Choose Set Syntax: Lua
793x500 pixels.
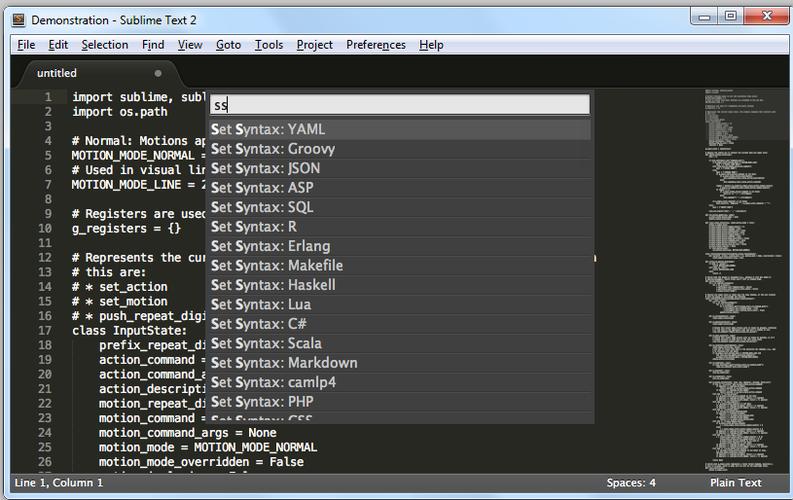(x=401, y=305)
